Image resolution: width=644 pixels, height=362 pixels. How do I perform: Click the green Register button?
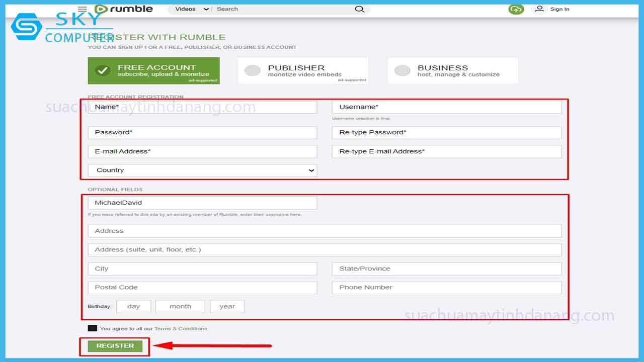(x=115, y=346)
